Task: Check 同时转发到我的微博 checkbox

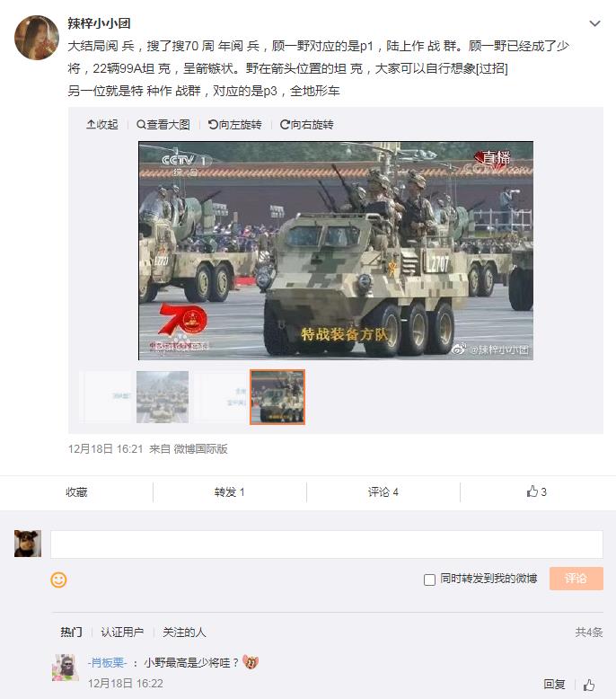Action: [x=429, y=580]
